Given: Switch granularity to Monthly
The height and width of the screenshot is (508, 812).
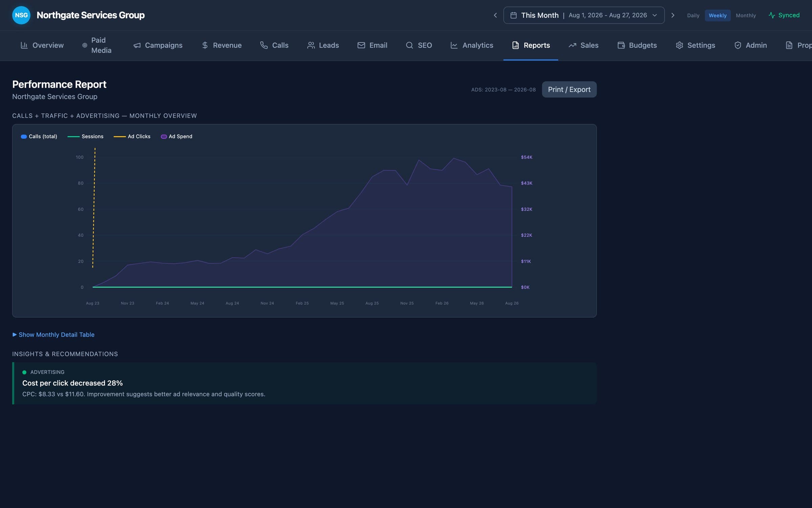Looking at the screenshot, I should coord(746,16).
